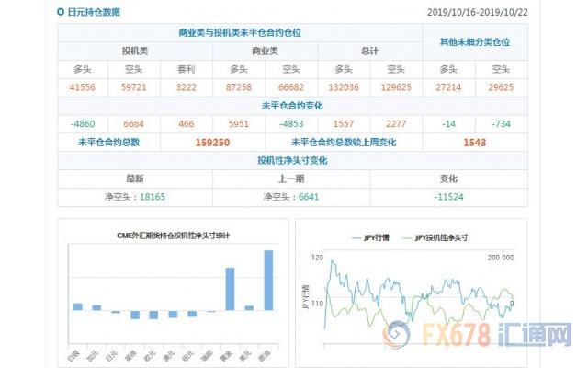The height and width of the screenshot is (368, 588).
Task: Click the 200 000 right axis label
Action: 501,258
